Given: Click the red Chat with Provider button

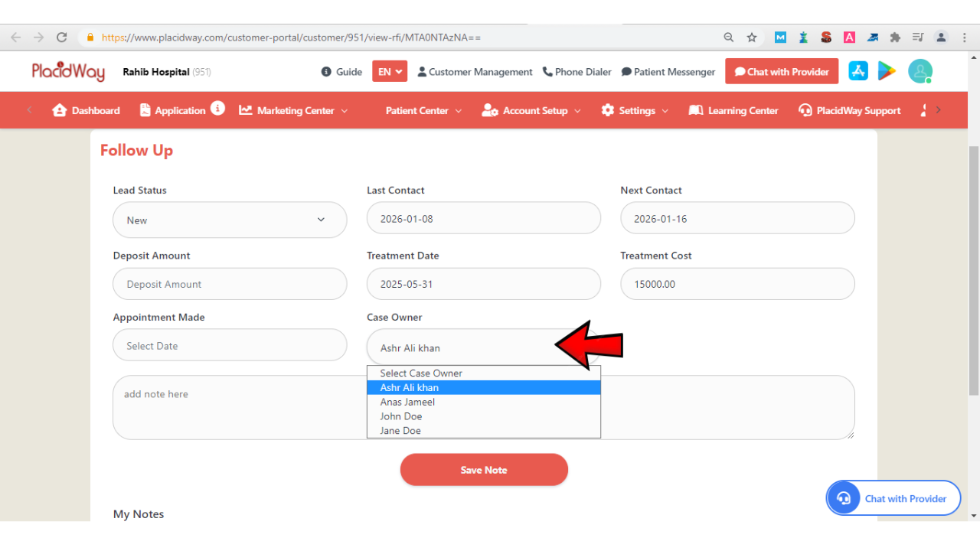Looking at the screenshot, I should tap(782, 72).
